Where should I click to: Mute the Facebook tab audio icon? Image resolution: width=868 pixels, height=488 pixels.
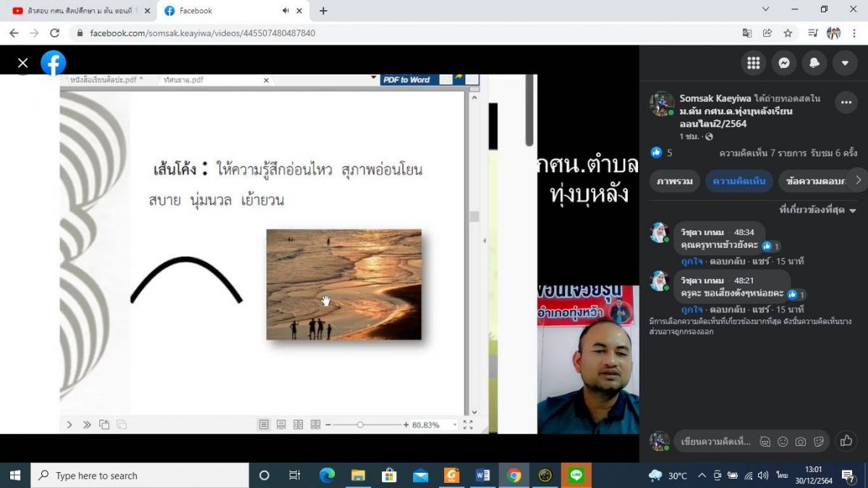tap(286, 11)
